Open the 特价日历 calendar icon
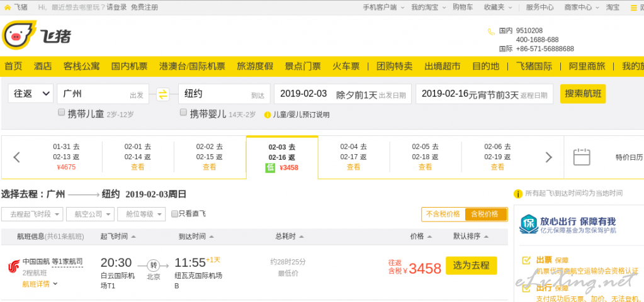The image size is (644, 302). tap(582, 157)
